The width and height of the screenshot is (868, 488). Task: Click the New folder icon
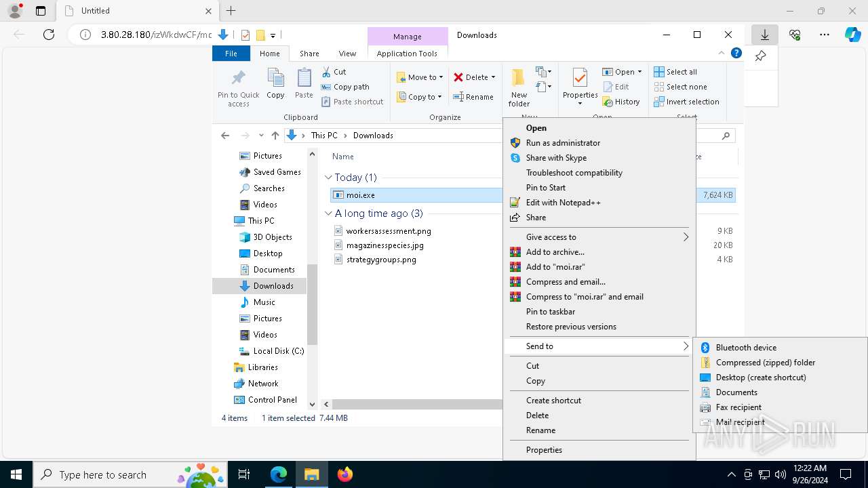(519, 87)
